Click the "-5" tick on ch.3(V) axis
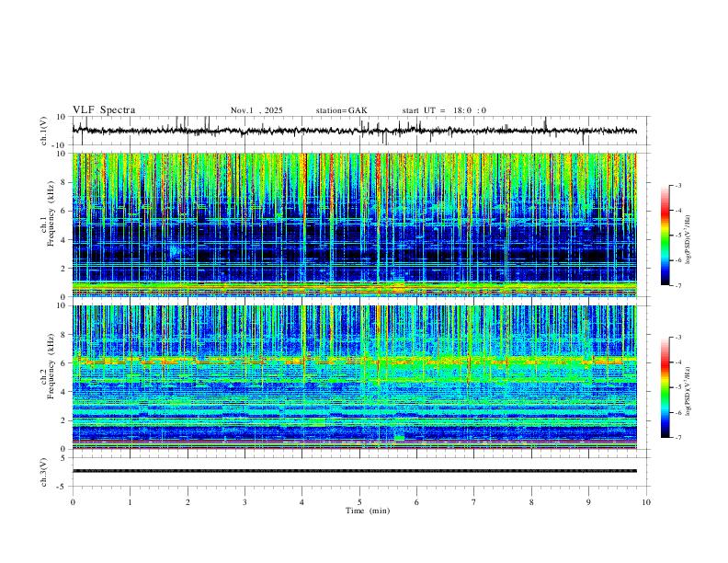 tap(63, 487)
